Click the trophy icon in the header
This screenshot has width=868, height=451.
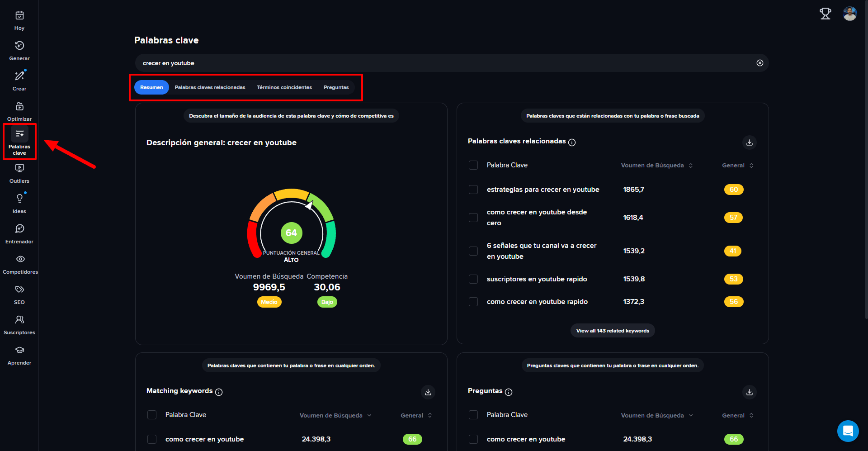(x=826, y=14)
